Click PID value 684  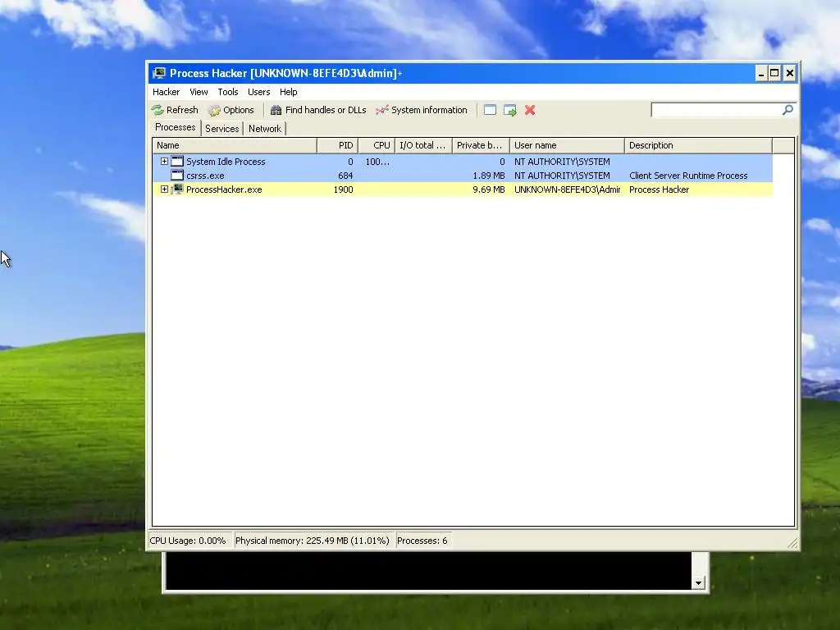pyautogui.click(x=345, y=176)
